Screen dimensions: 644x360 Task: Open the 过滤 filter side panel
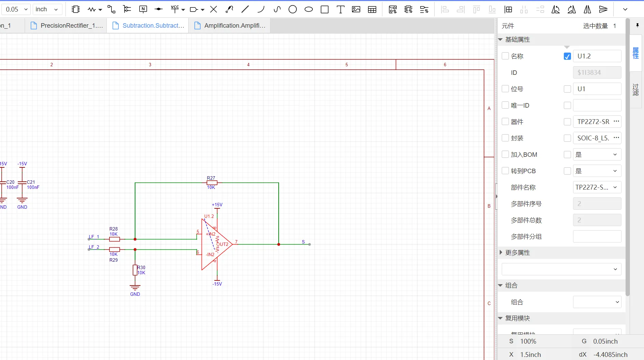pyautogui.click(x=636, y=89)
